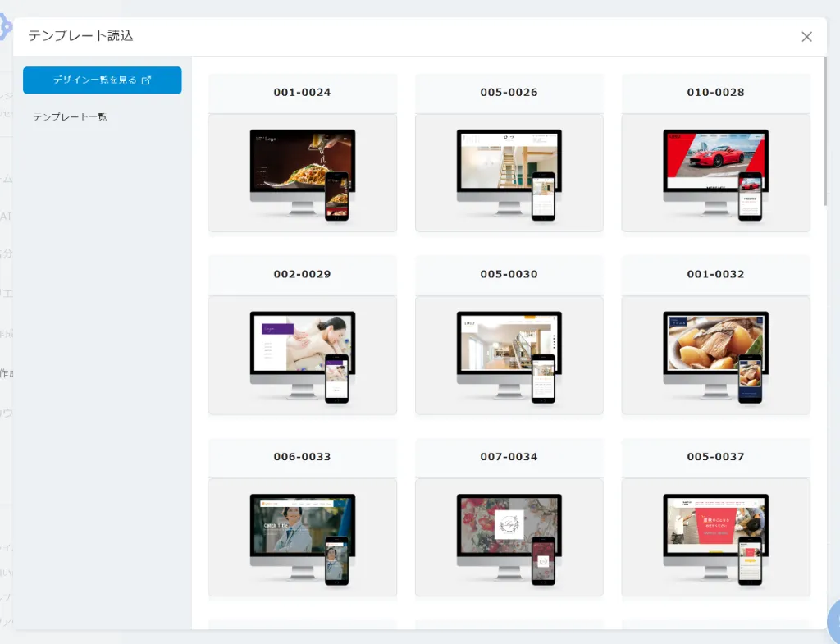
Task: Click the 005-0037 template title header
Action: click(x=715, y=457)
